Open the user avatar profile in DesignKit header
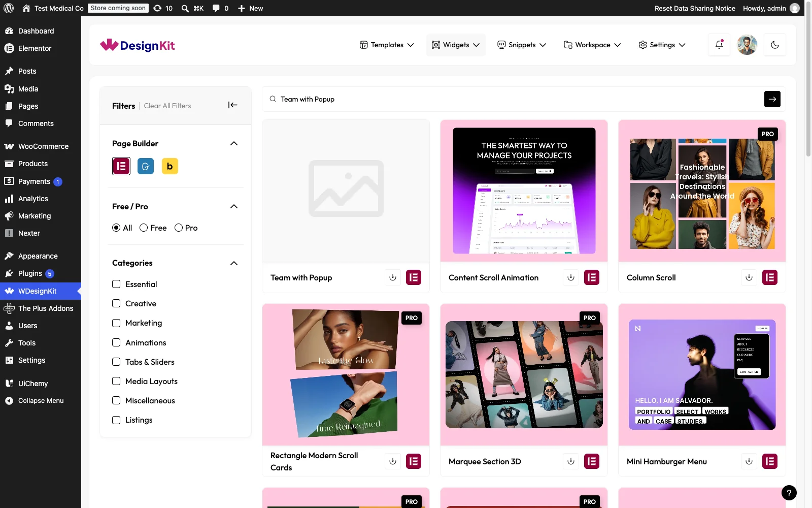Viewport: 812px width, 508px height. coord(747,45)
